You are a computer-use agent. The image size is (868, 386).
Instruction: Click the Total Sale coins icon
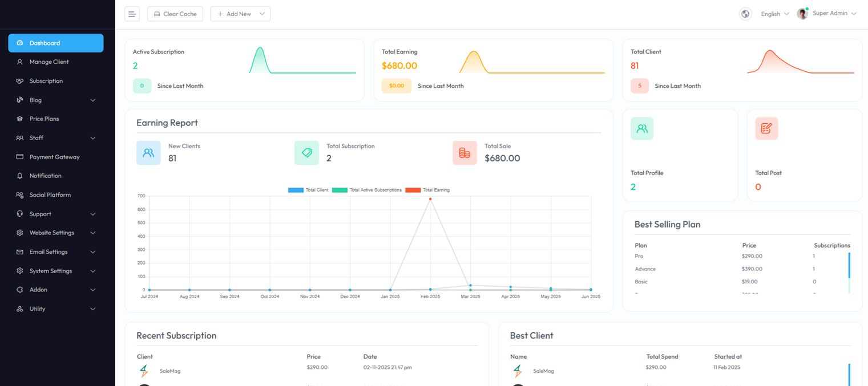pyautogui.click(x=465, y=153)
